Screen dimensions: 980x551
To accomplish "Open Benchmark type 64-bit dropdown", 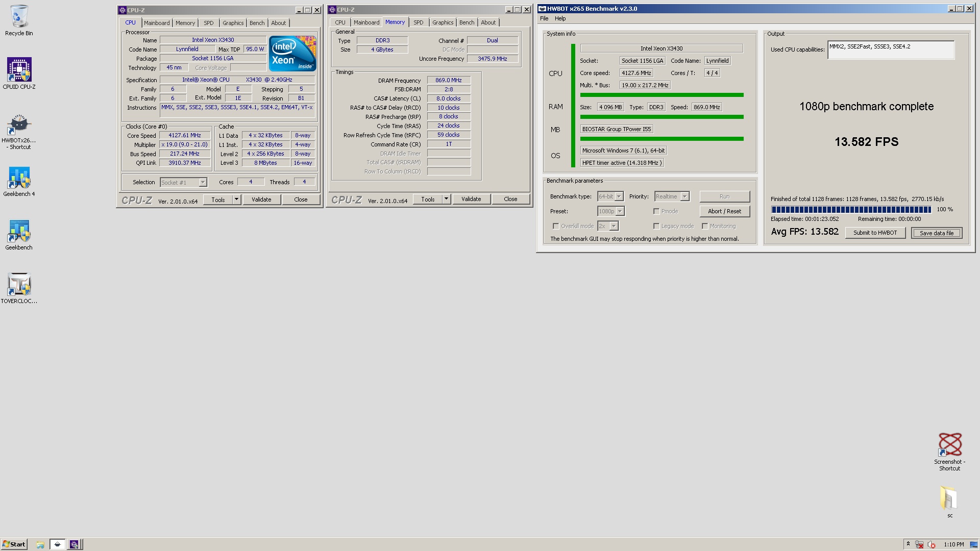I will tap(610, 196).
